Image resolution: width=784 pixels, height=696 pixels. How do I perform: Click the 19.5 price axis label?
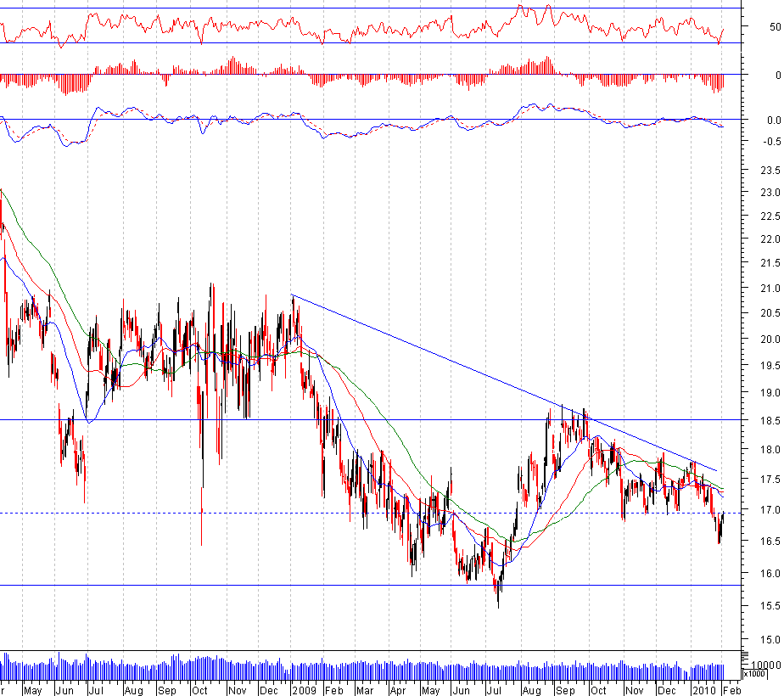pos(770,366)
